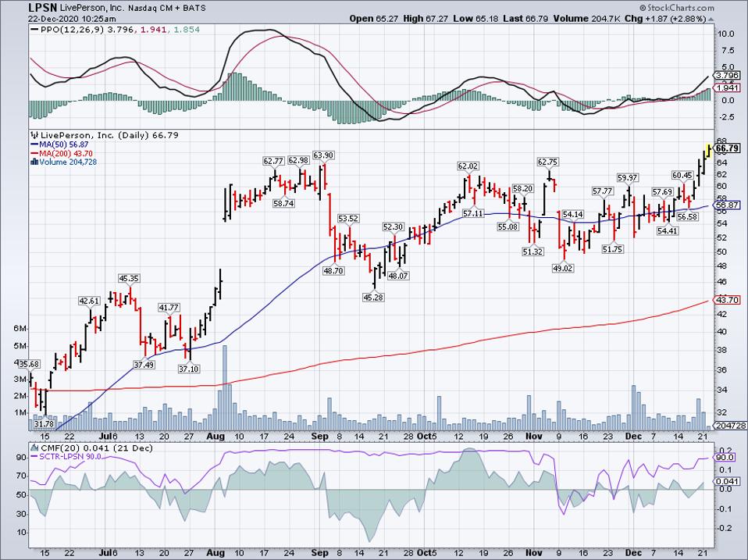Click the Low 65.18 value in the header
The width and height of the screenshot is (748, 560).
pyautogui.click(x=476, y=19)
